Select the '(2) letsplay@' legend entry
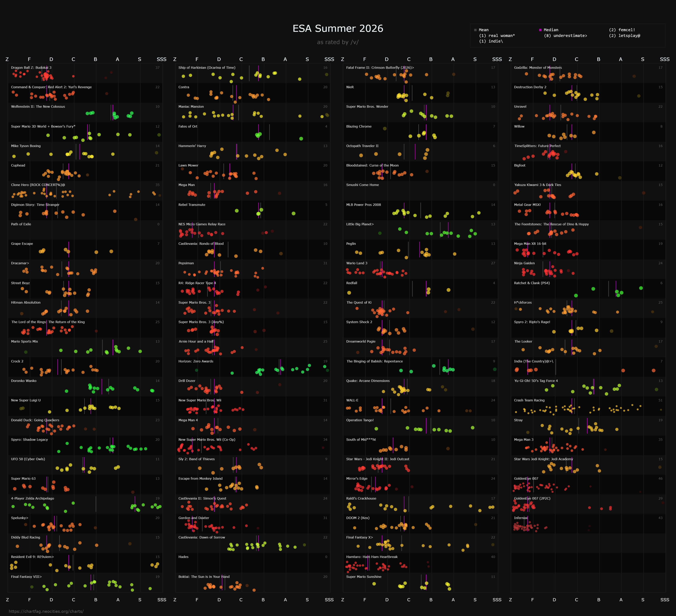Screen dimensions: 676x616 [x=624, y=36]
